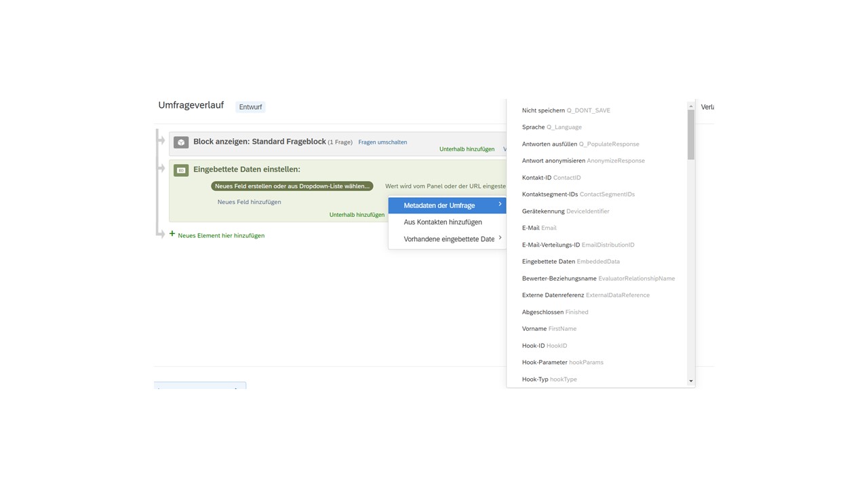The image size is (868, 488).
Task: Click Neues Feld hinzufügen link
Action: [249, 202]
